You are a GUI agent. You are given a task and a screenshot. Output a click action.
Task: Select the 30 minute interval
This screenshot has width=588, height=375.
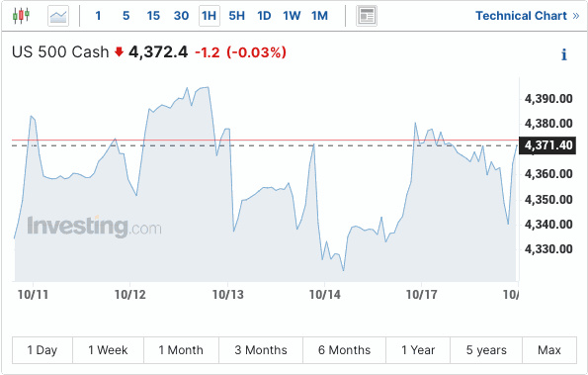click(181, 16)
